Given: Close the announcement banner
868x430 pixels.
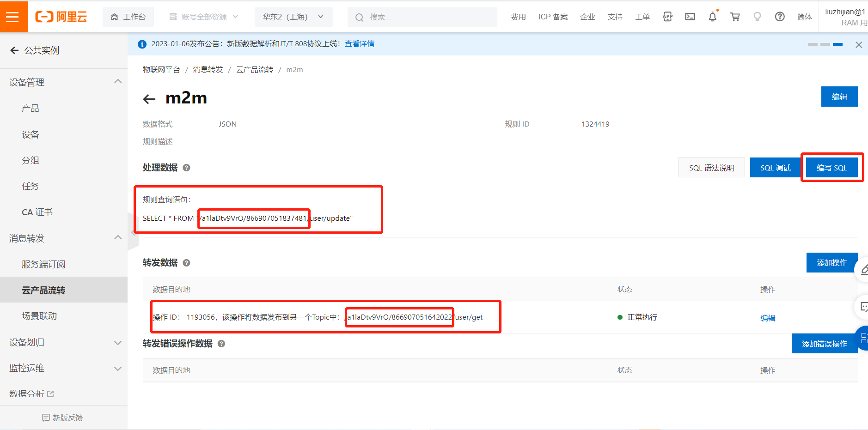Looking at the screenshot, I should 859,45.
